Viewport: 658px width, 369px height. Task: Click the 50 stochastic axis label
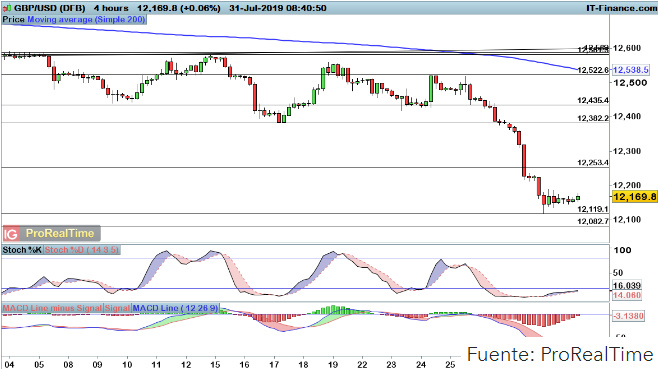click(618, 273)
